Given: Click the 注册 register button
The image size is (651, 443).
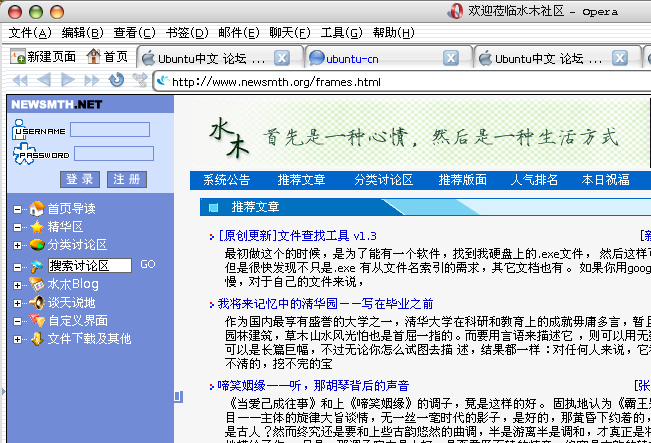Looking at the screenshot, I should (x=127, y=179).
